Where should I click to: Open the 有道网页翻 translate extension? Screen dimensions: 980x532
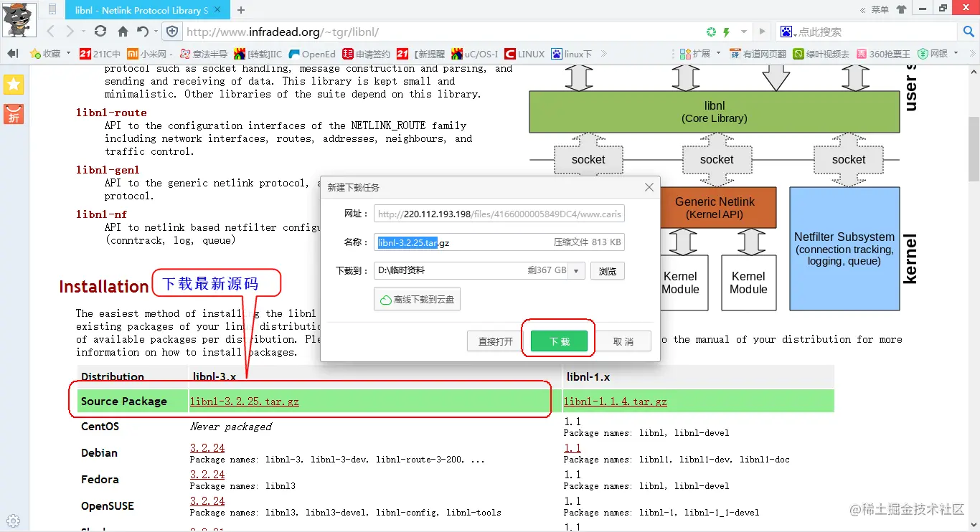758,54
